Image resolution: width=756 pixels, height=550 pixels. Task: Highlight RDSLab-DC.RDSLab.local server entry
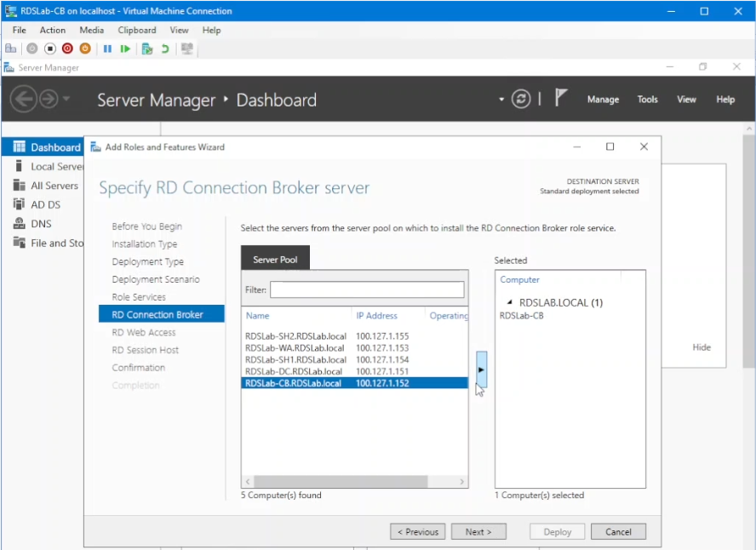click(295, 370)
